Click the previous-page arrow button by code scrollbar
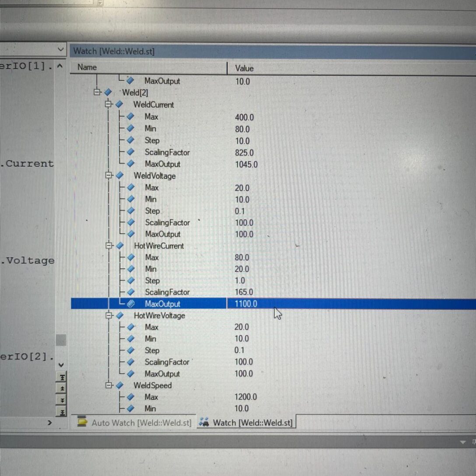This screenshot has width=476, height=476. pyautogui.click(x=62, y=388)
